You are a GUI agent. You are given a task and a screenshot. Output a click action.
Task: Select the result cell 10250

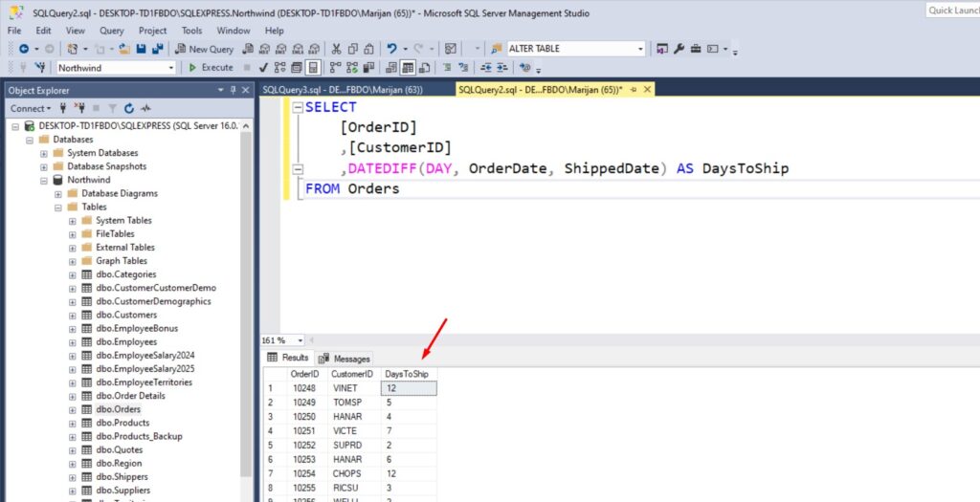308,417
